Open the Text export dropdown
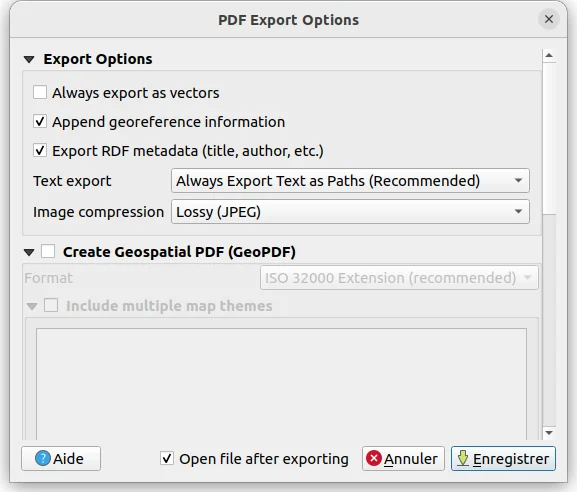Viewport: 577px width, 492px height. point(350,181)
